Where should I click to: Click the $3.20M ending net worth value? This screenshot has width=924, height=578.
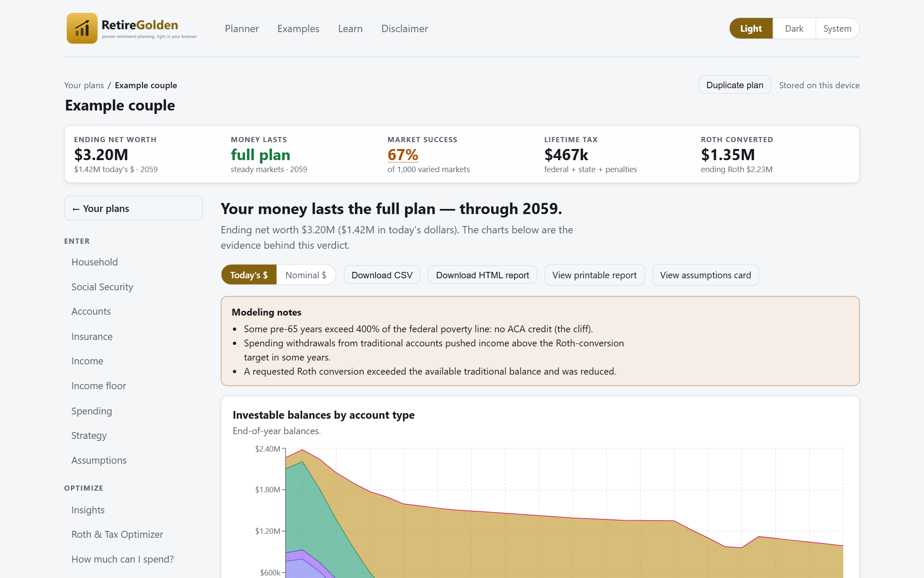(x=101, y=155)
